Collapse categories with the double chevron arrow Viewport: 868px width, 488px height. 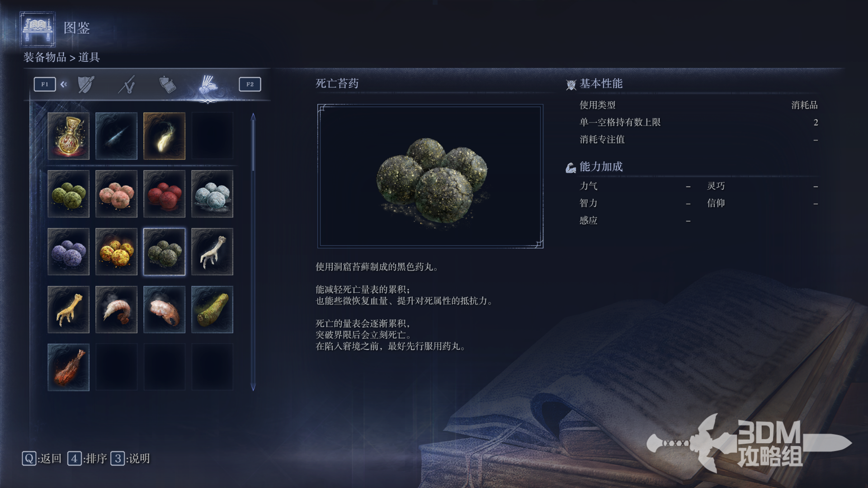(x=64, y=84)
